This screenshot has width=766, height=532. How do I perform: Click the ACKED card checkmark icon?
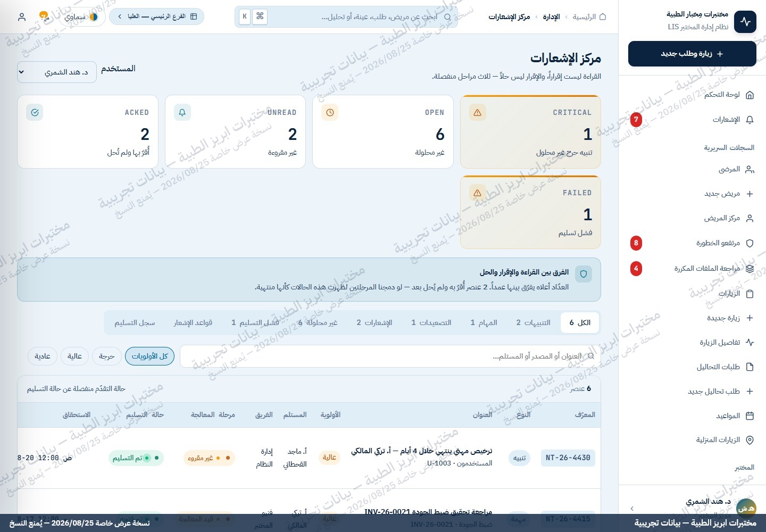[35, 113]
